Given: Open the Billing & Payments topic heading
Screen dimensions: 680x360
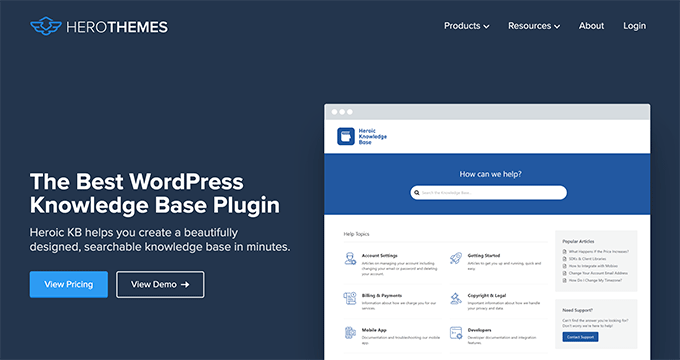Looking at the screenshot, I should [382, 295].
